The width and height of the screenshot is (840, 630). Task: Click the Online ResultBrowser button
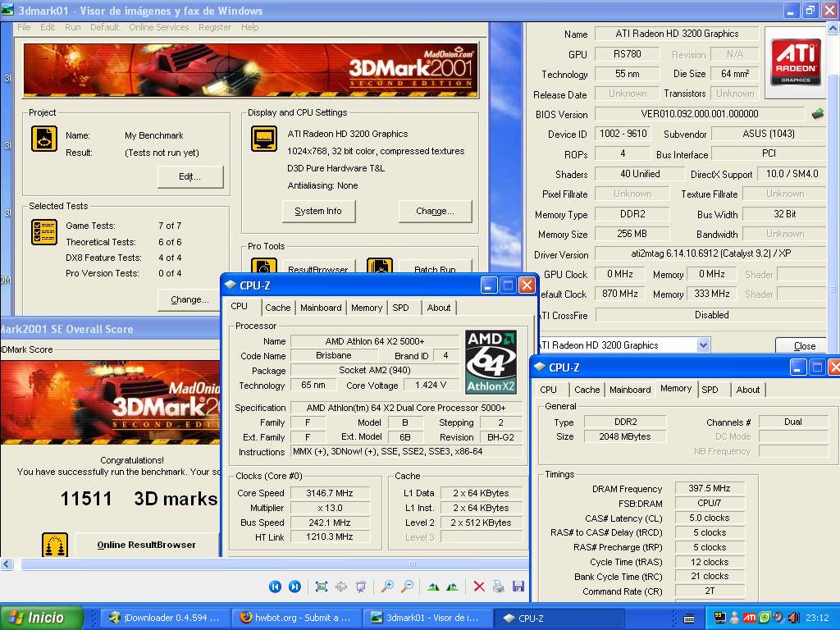146,545
